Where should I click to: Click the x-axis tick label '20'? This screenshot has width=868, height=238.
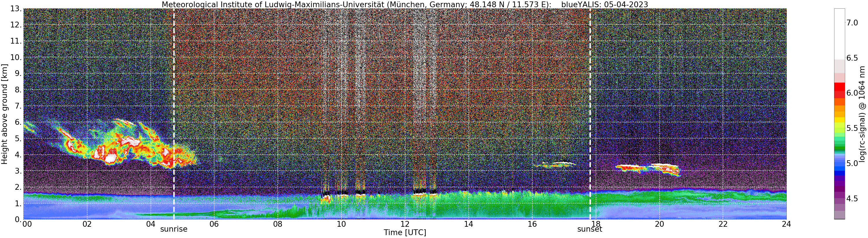659,224
